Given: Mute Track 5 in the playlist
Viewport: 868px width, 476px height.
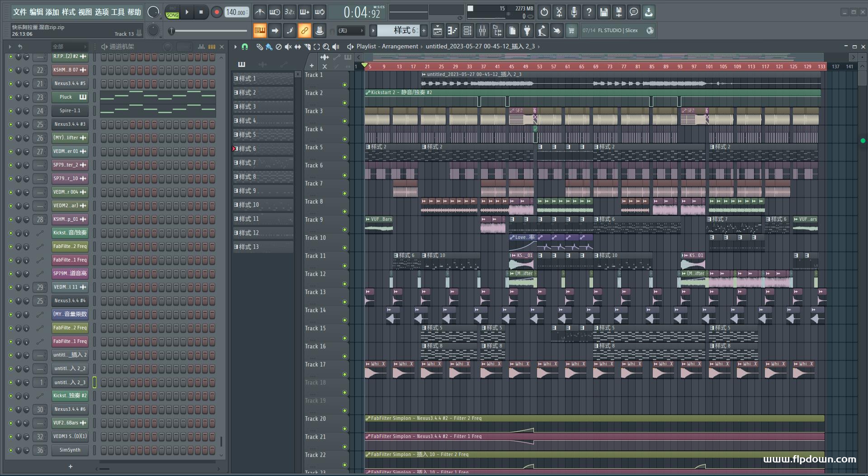Looking at the screenshot, I should pos(344,157).
